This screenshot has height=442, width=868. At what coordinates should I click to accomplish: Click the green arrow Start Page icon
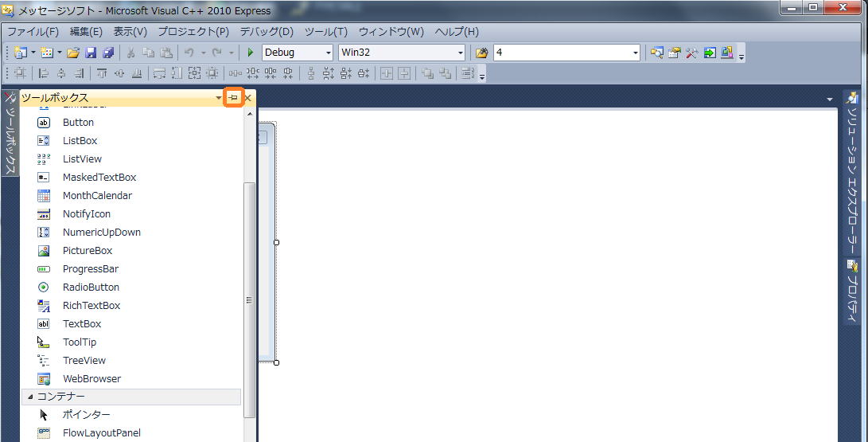710,53
